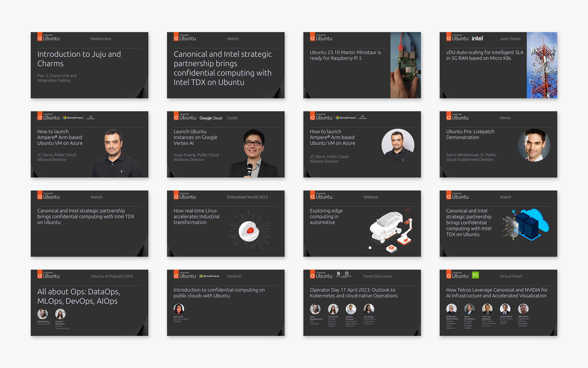Open 'Exploring edge computing in automotive' title
The width and height of the screenshot is (588, 368).
click(326, 217)
